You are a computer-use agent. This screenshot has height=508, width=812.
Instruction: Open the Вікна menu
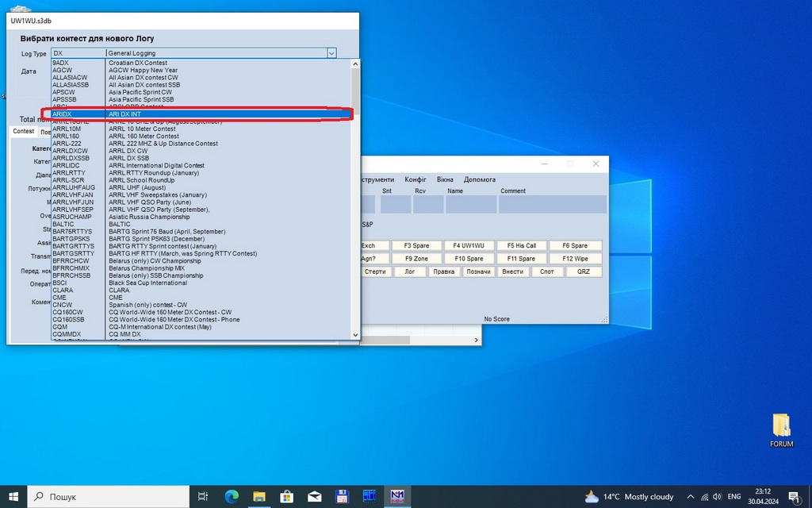445,179
